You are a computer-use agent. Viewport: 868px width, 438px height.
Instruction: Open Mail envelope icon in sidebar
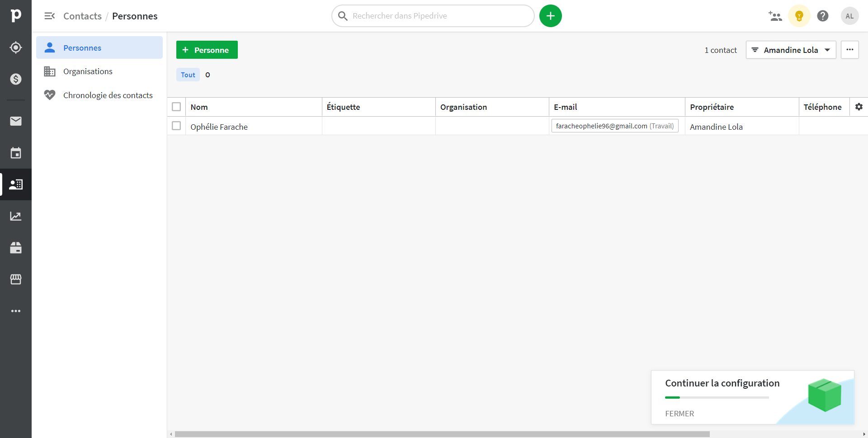click(x=16, y=121)
